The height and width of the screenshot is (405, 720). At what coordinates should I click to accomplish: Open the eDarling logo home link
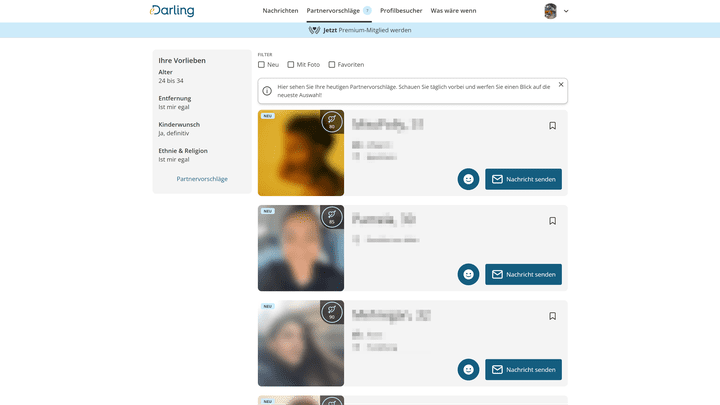coord(172,11)
